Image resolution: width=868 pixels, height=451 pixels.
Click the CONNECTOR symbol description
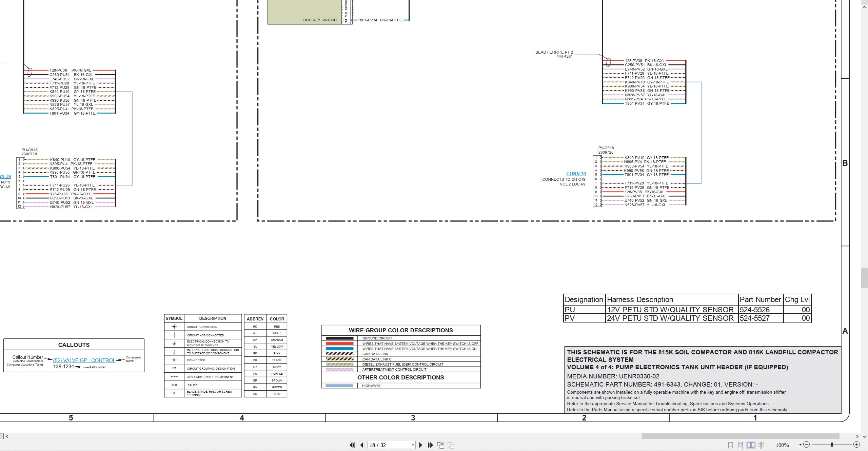(196, 360)
